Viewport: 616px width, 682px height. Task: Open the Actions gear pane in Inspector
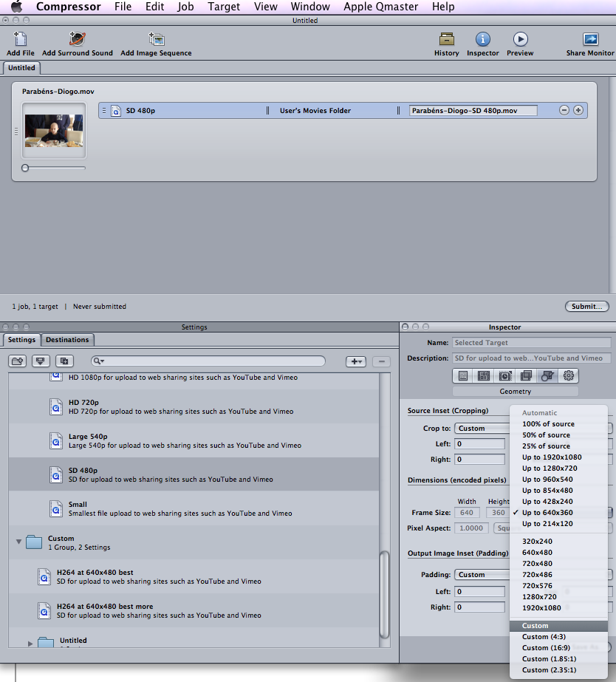coord(569,376)
